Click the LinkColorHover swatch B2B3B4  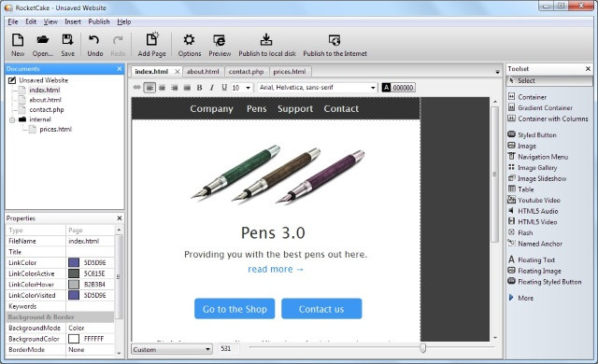(x=74, y=285)
